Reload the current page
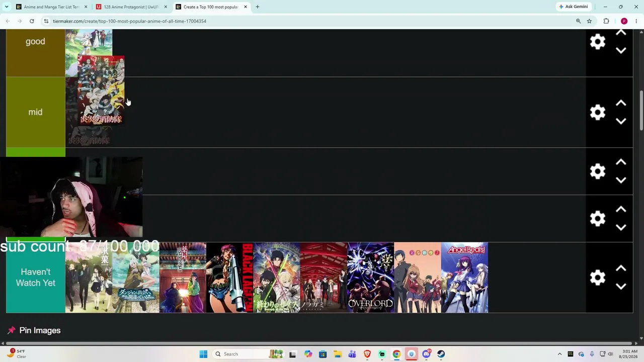This screenshot has height=362, width=644. [32, 21]
